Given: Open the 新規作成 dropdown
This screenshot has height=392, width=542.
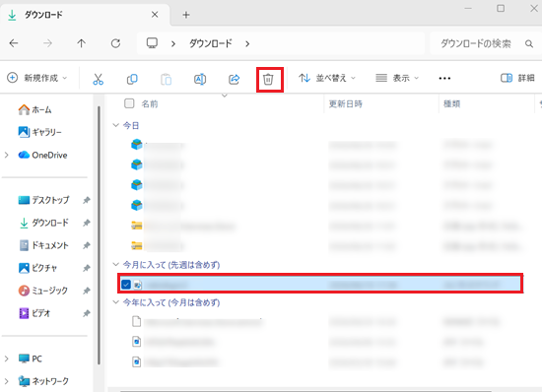Looking at the screenshot, I should click(x=37, y=78).
